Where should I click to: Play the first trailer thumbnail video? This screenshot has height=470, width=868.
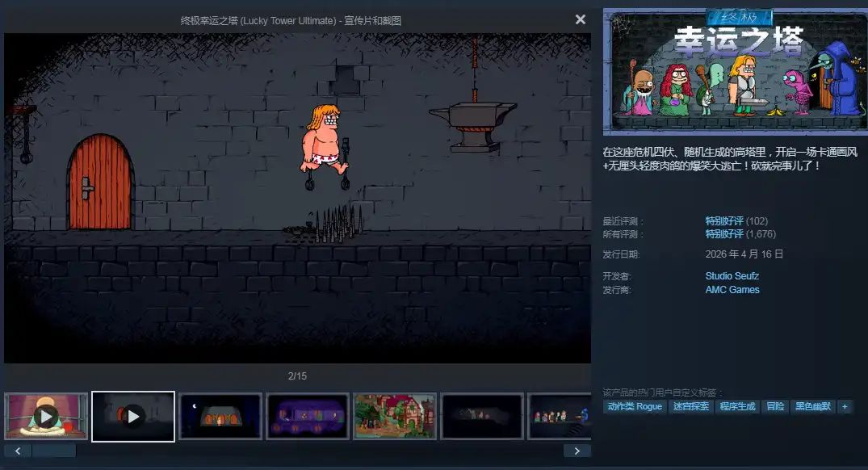click(46, 417)
